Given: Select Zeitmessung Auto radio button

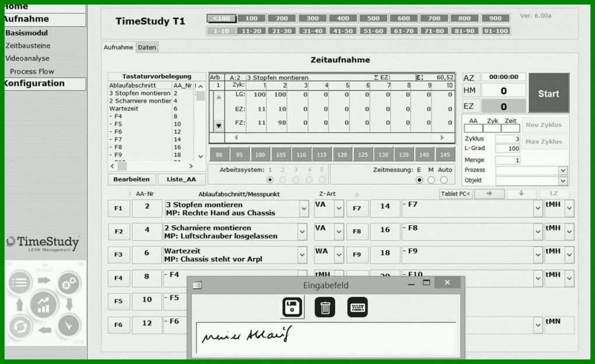Looking at the screenshot, I should coord(444,180).
